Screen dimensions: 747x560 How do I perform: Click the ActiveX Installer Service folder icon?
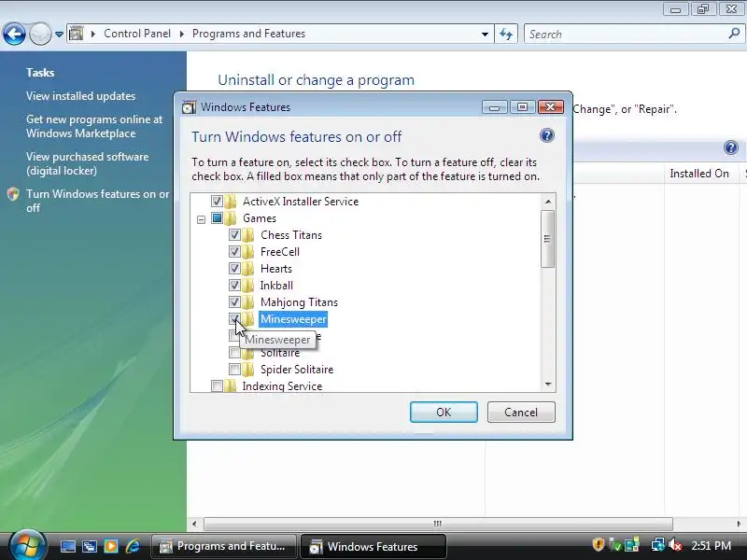(x=231, y=202)
